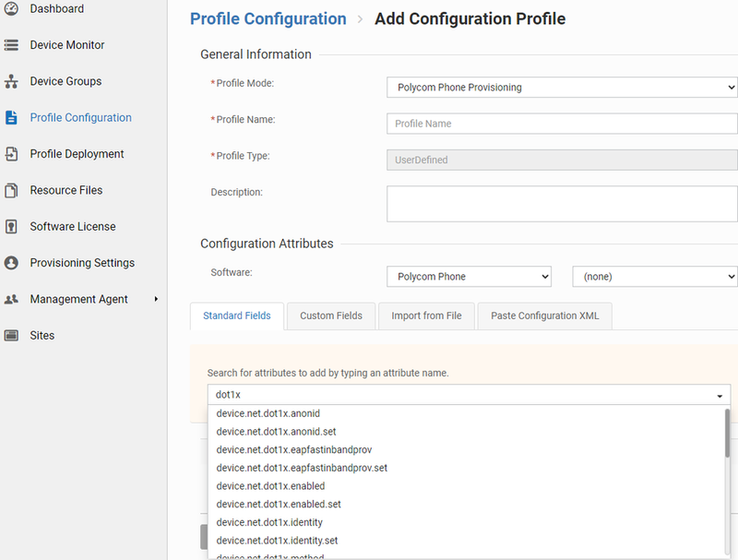The width and height of the screenshot is (738, 560).
Task: Click the Description text area
Action: point(562,204)
